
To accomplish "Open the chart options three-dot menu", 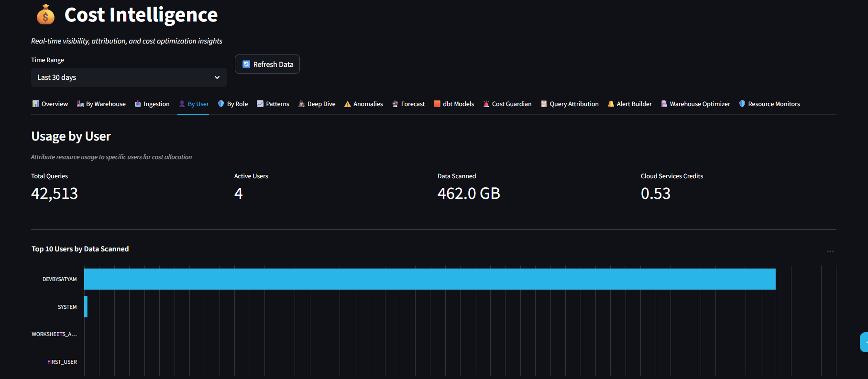I will pyautogui.click(x=830, y=251).
